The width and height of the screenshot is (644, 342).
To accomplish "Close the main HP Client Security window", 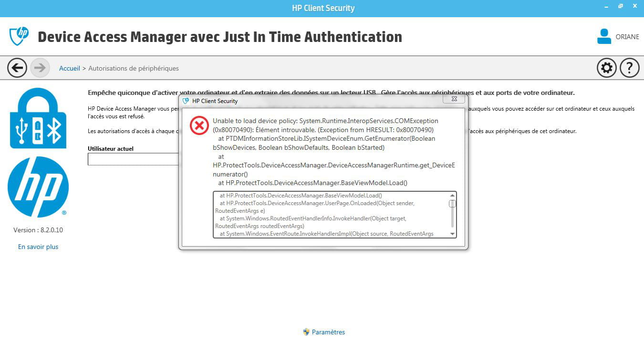I will coord(634,6).
